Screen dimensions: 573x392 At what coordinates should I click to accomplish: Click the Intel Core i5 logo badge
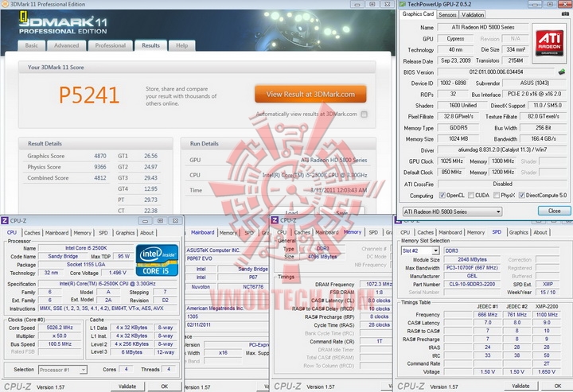[x=157, y=260]
